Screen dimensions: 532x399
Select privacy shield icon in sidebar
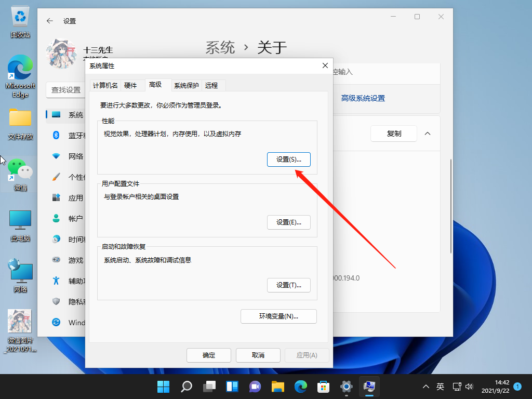click(x=56, y=301)
